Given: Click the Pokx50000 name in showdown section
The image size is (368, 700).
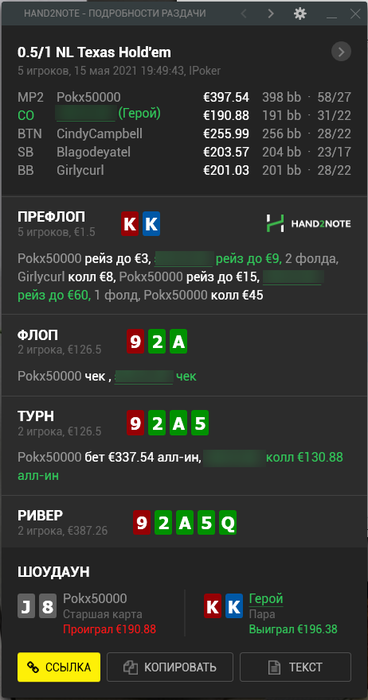Looking at the screenshot, I should [x=95, y=599].
